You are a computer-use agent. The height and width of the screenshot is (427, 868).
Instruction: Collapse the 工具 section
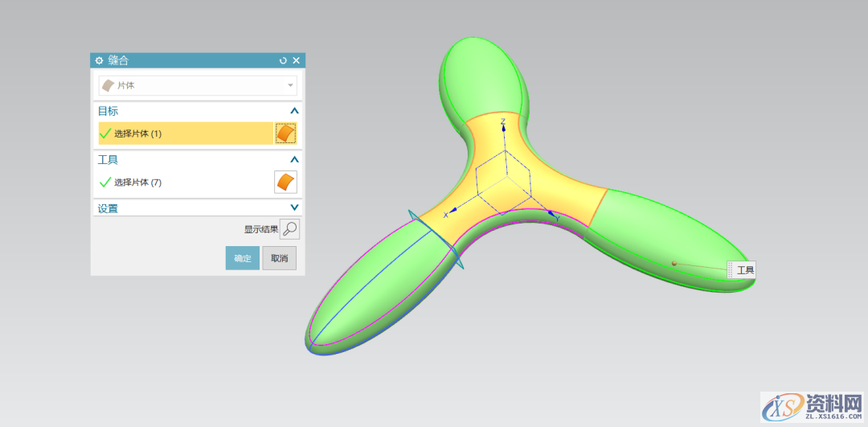[x=294, y=160]
